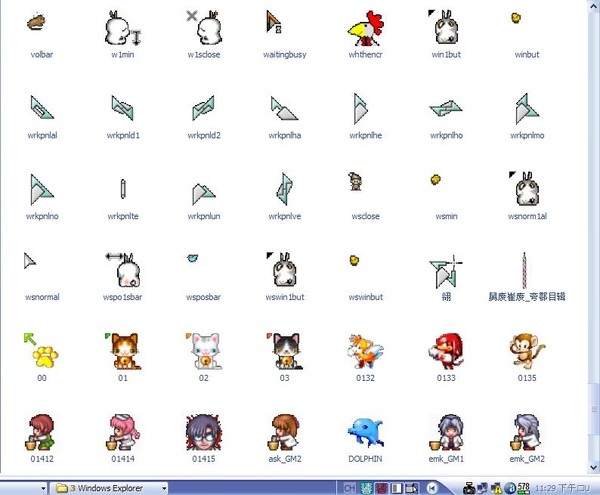
Task: Select the wrkpnlve cursor file
Action: pyautogui.click(x=284, y=189)
